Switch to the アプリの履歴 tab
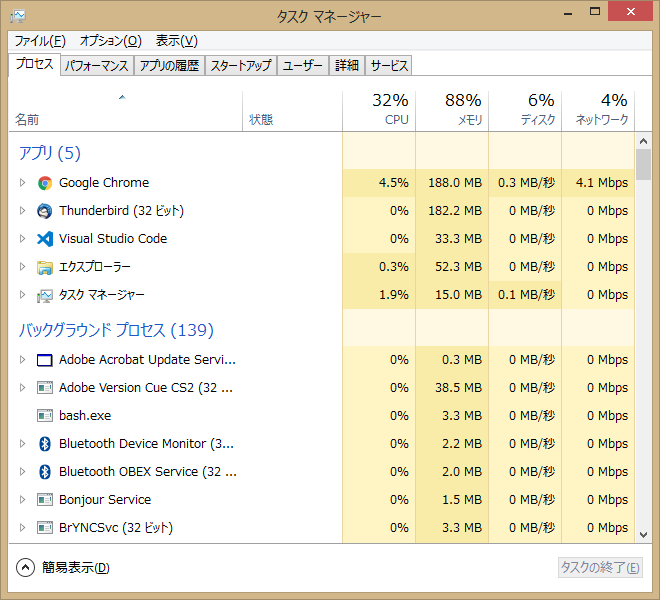660x600 pixels. (169, 66)
